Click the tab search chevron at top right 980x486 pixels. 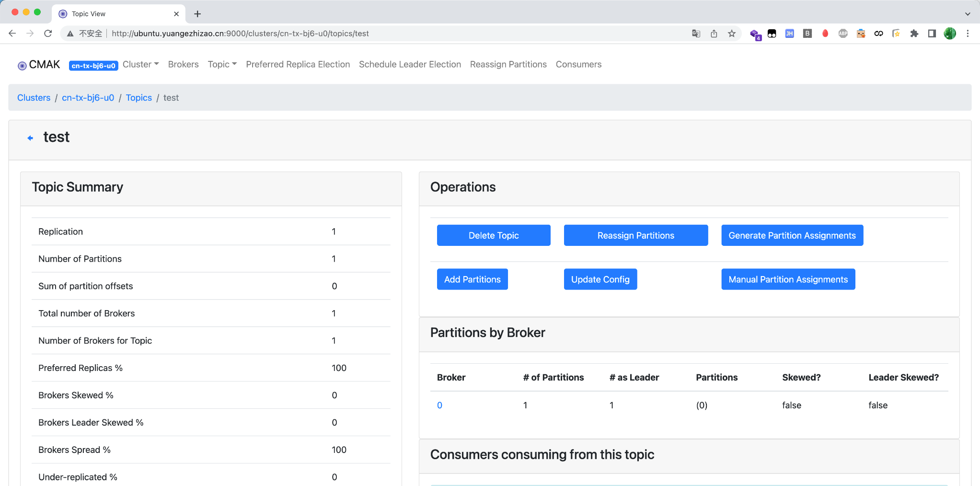tap(968, 14)
